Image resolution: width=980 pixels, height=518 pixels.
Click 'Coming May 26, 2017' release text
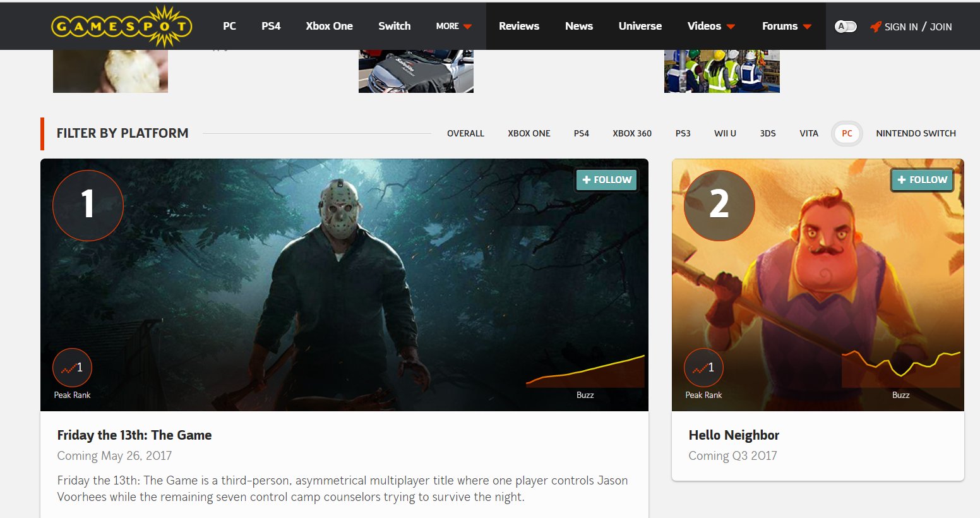point(114,456)
